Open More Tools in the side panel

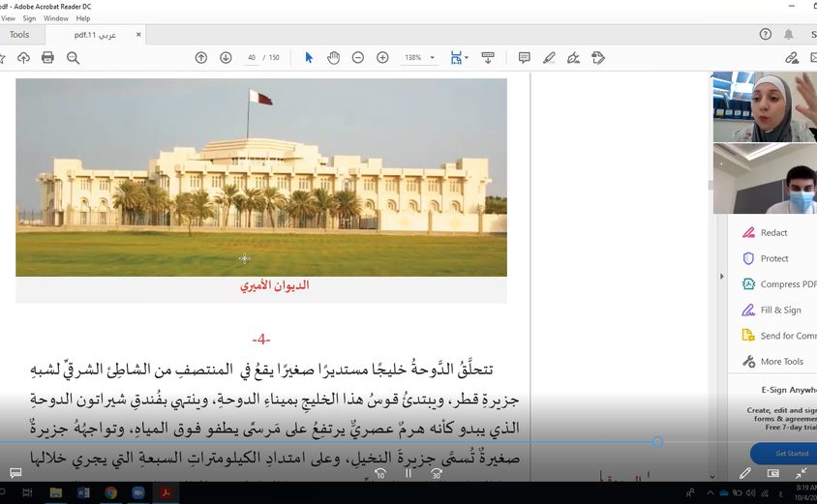(x=772, y=362)
